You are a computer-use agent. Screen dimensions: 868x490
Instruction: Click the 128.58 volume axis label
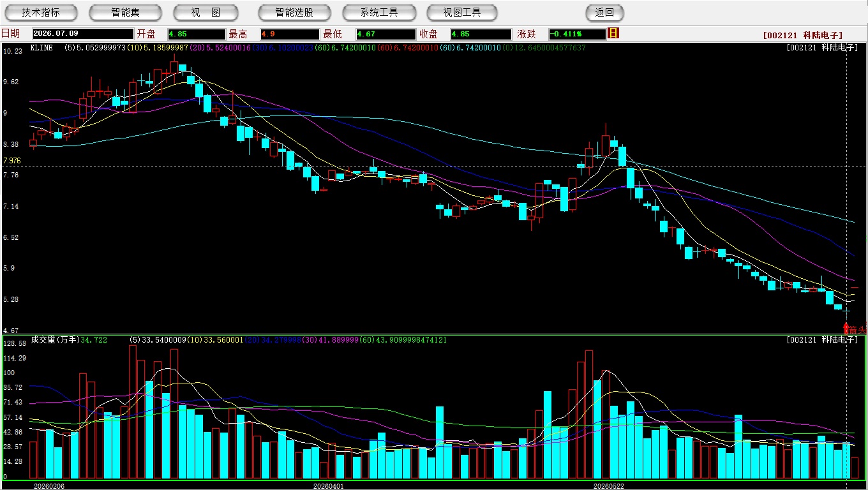point(14,343)
